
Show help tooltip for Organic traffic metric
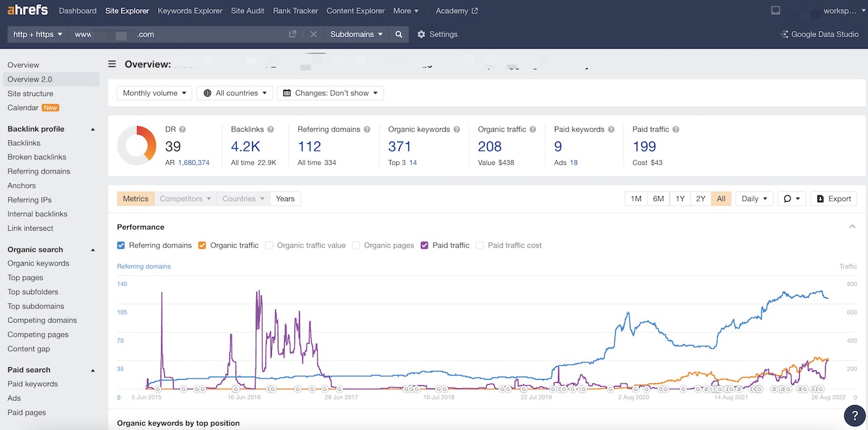(533, 130)
